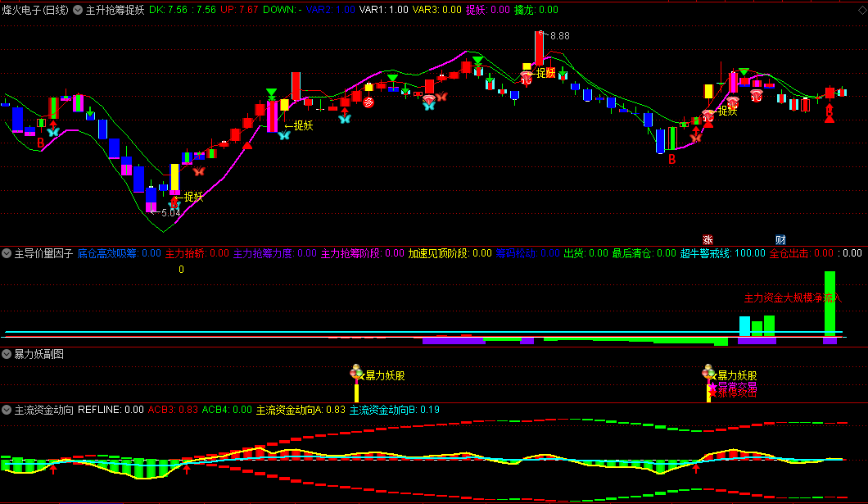Click the 主力资金大规模净流入 annotation text
The image size is (868, 504).
coord(793,298)
